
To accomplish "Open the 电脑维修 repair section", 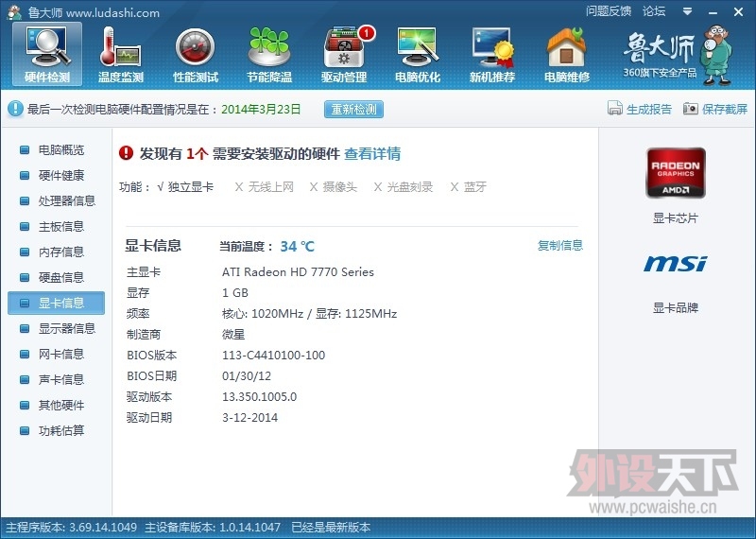I will click(x=566, y=55).
